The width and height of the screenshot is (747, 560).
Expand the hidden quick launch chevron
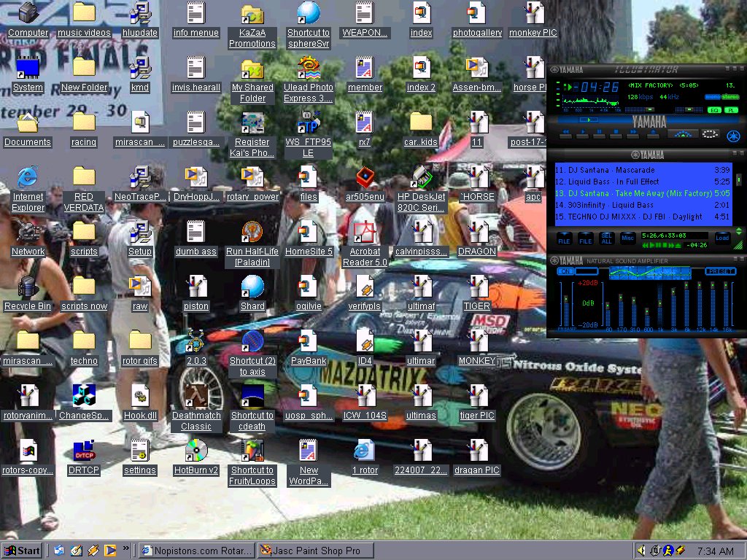pos(125,548)
